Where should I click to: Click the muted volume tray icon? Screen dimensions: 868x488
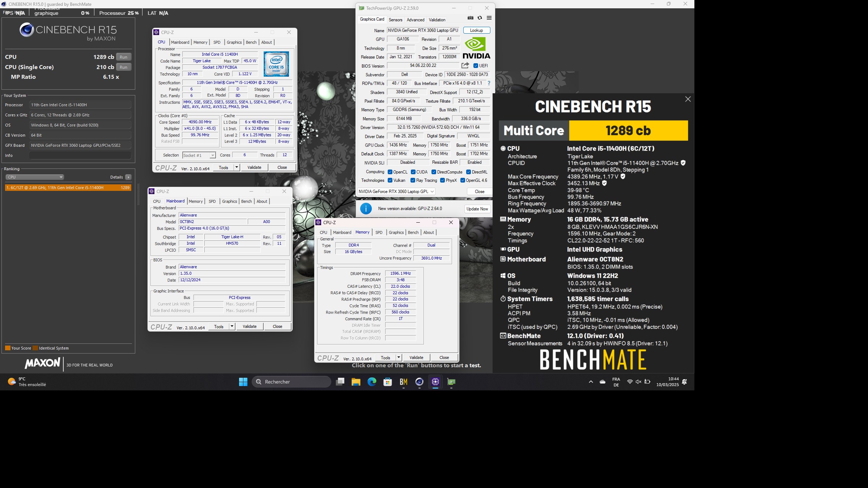638,382
